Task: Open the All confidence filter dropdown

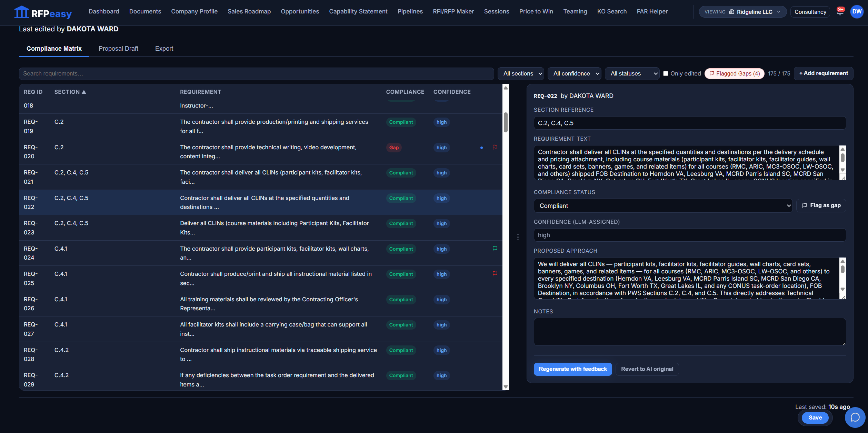Action: [x=574, y=73]
